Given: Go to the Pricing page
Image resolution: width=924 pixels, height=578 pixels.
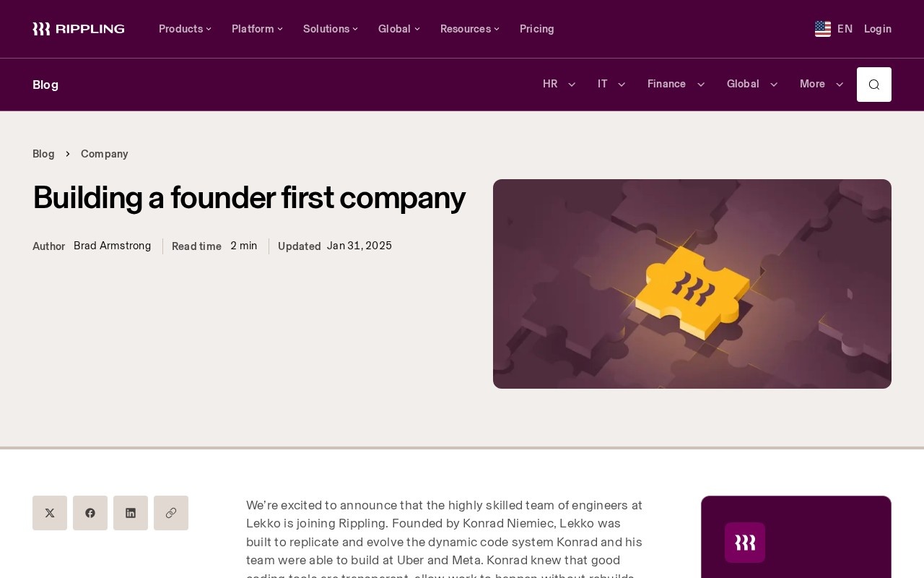Looking at the screenshot, I should 537,29.
